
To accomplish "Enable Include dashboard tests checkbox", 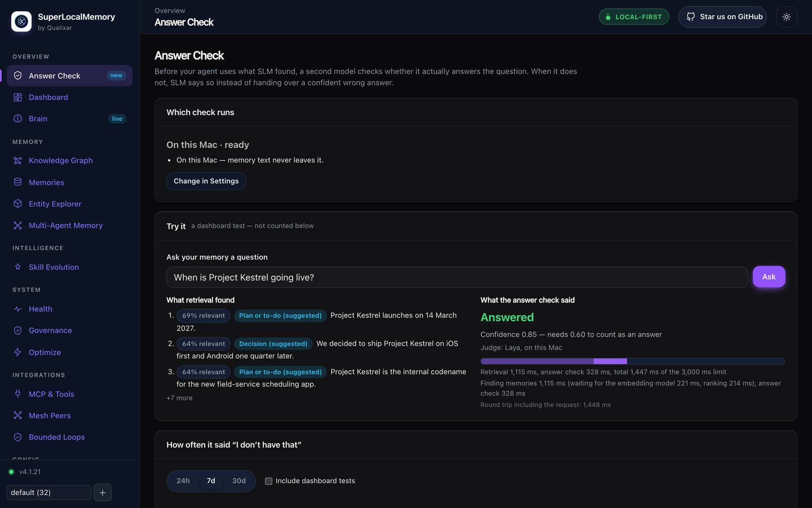I will [x=268, y=481].
